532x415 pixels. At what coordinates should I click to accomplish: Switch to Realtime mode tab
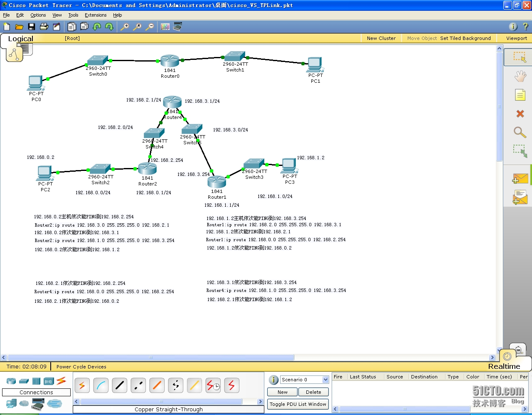[x=504, y=366]
